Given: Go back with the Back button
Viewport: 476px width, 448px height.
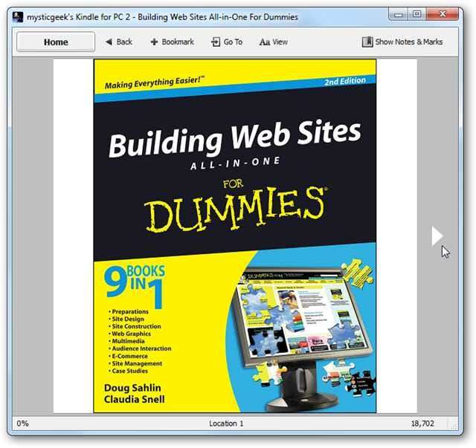Looking at the screenshot, I should [x=119, y=42].
